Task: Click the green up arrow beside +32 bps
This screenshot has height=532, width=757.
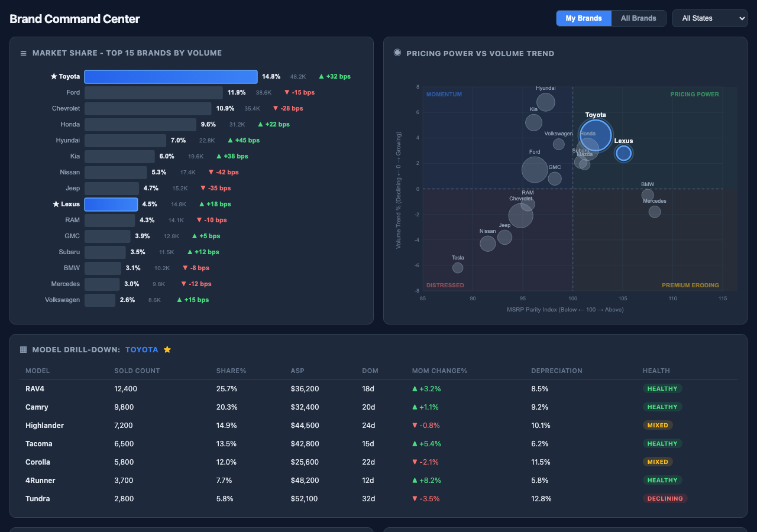Action: click(322, 76)
